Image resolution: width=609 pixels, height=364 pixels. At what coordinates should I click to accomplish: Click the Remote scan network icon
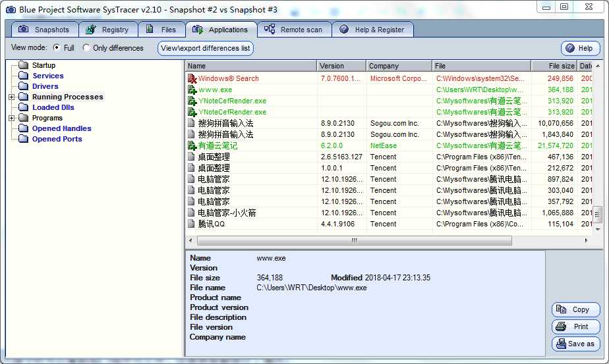click(x=270, y=29)
